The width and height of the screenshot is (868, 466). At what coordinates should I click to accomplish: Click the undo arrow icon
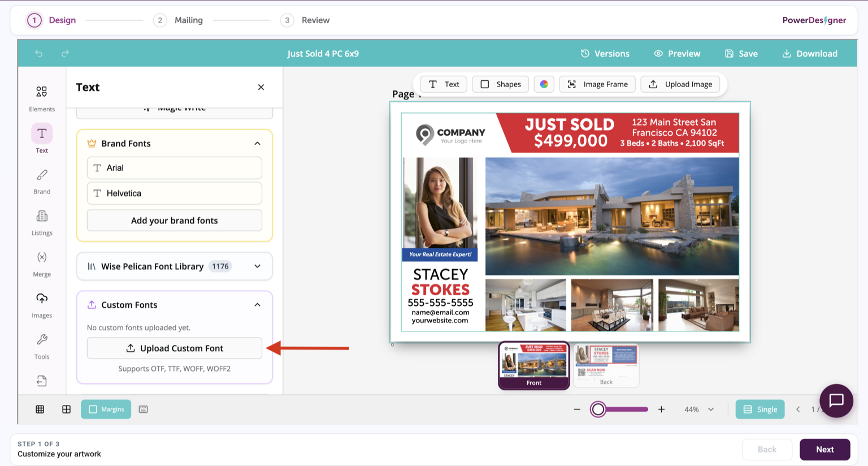38,54
